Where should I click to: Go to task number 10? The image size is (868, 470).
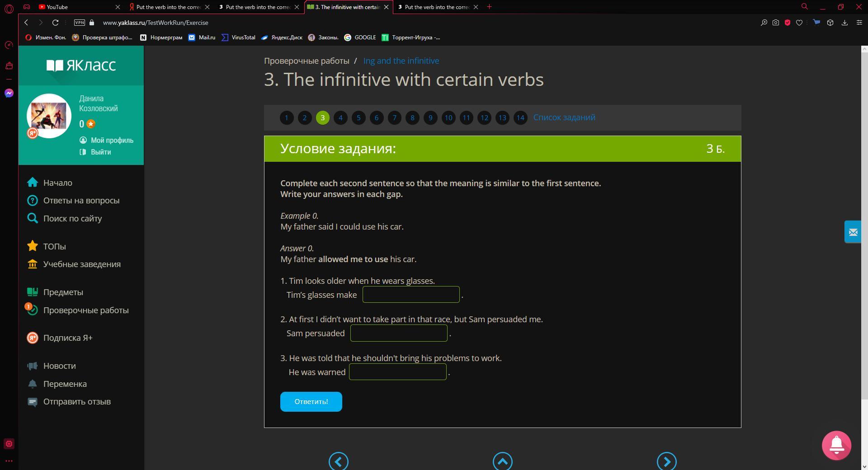point(448,118)
